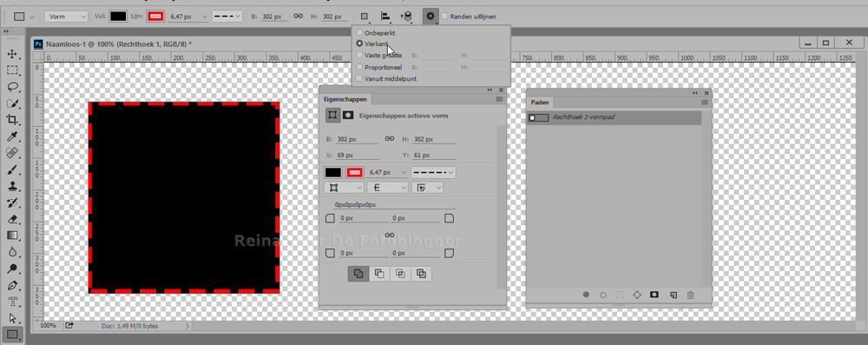868x345 pixels.
Task: Select the Onbeperkt radio option
Action: pyautogui.click(x=360, y=33)
